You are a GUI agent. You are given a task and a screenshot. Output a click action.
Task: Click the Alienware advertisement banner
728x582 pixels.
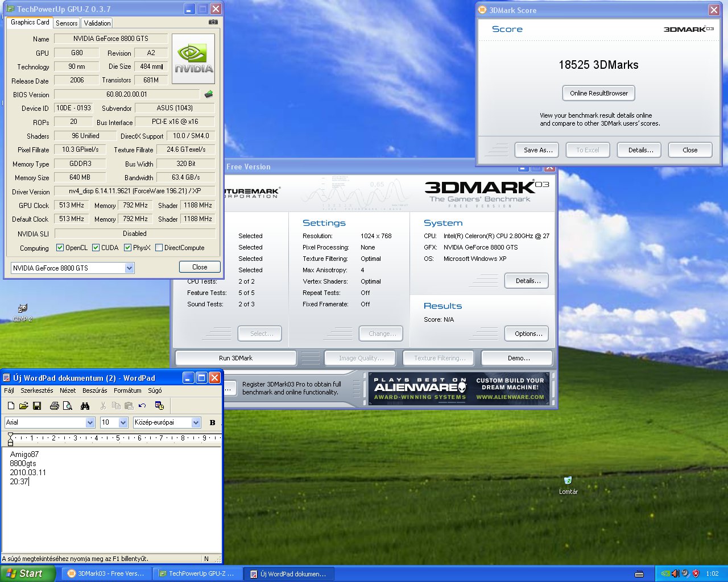[x=458, y=389]
